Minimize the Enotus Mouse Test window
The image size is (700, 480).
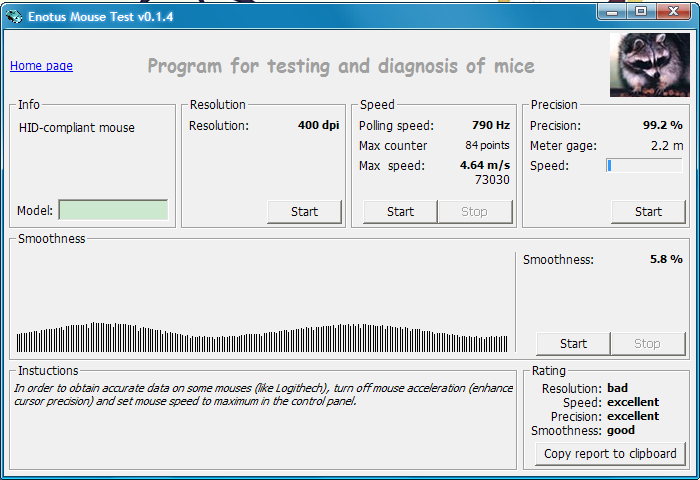612,12
